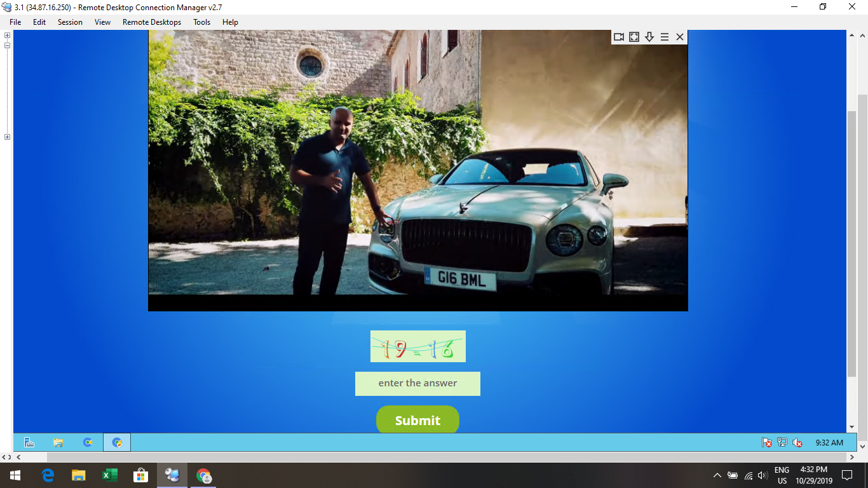
Task: Click the highlighted active browser button in remote taskbar
Action: pyautogui.click(x=117, y=442)
